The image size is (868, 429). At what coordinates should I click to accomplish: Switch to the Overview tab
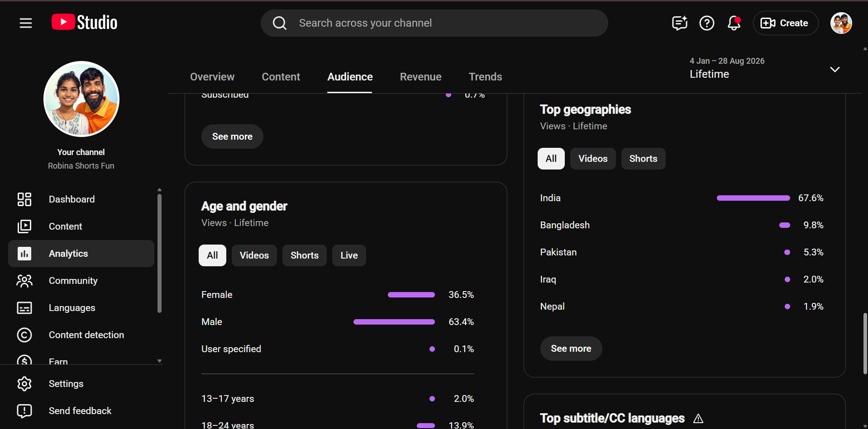(212, 77)
